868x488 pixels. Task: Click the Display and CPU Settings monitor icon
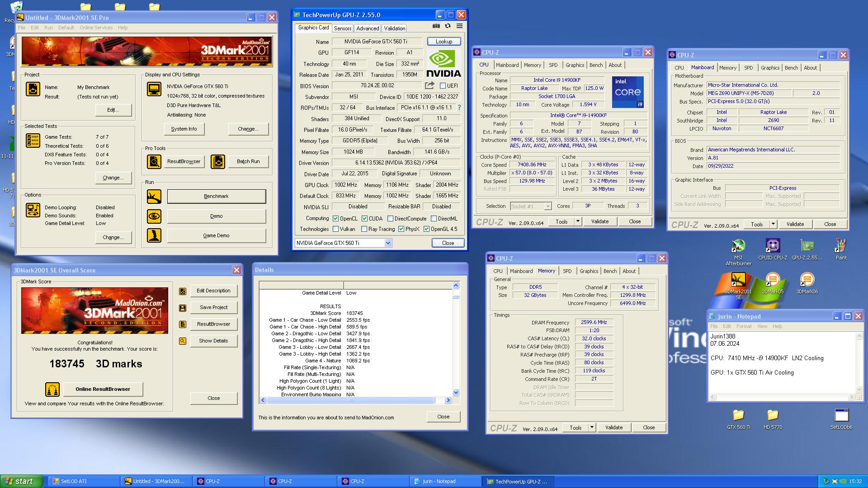(154, 89)
